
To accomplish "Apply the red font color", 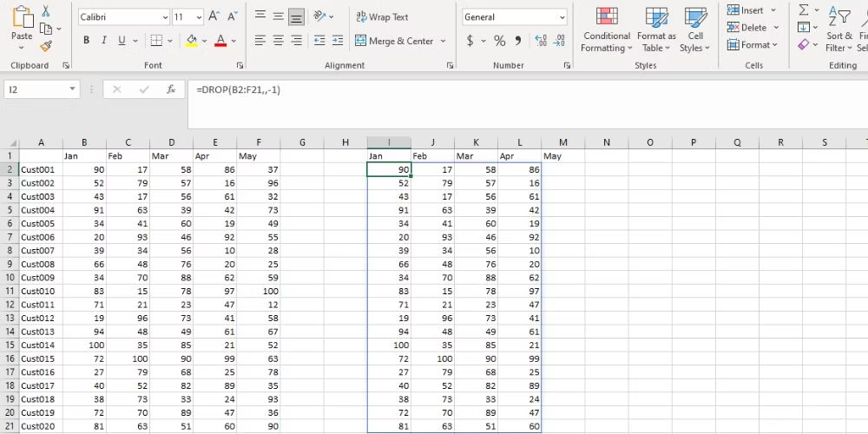I will tap(220, 41).
